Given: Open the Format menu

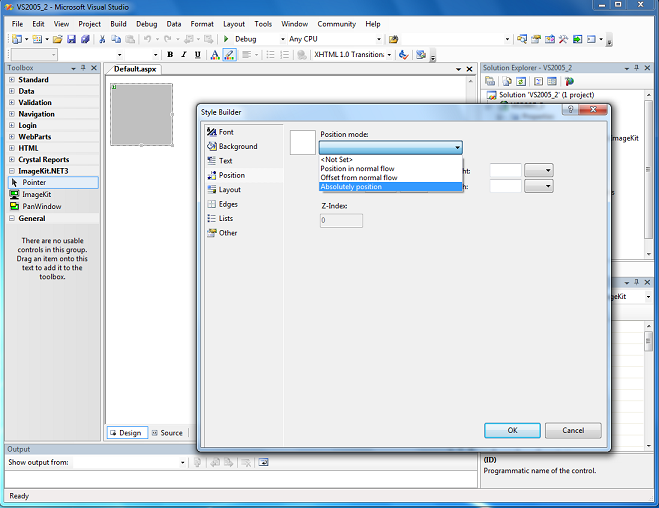Looking at the screenshot, I should coord(202,24).
